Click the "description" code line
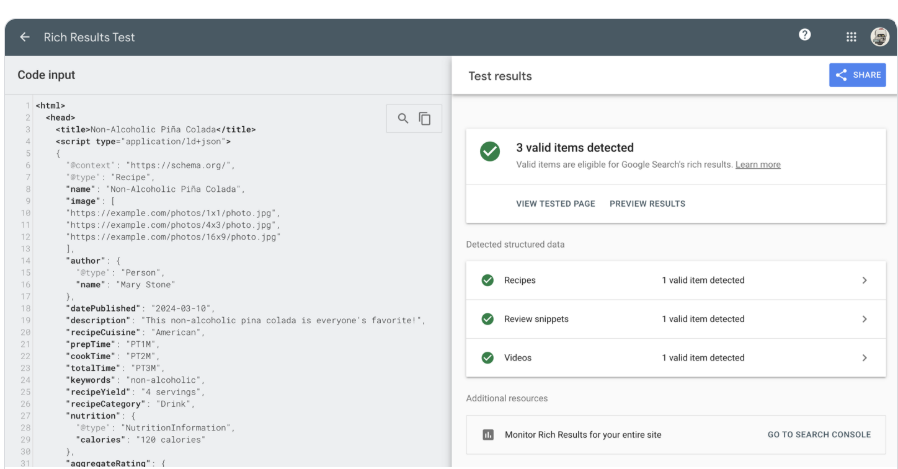 [245, 321]
